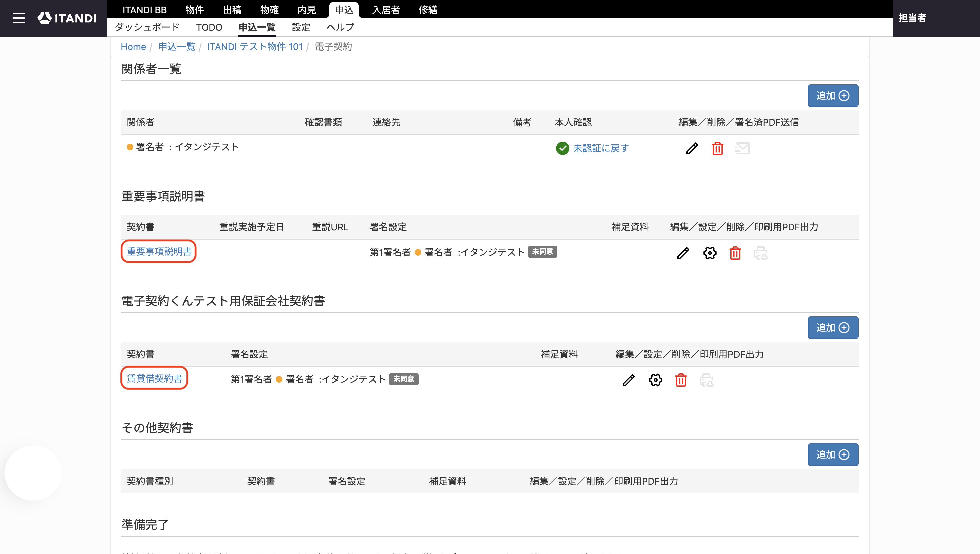The width and height of the screenshot is (980, 554).
Task: Click 第1署名者 text in 重要事項説明書 row
Action: click(x=390, y=252)
